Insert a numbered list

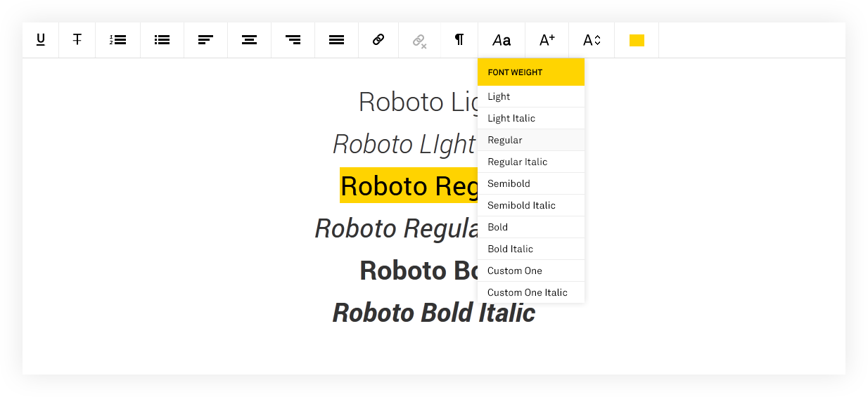coord(118,40)
